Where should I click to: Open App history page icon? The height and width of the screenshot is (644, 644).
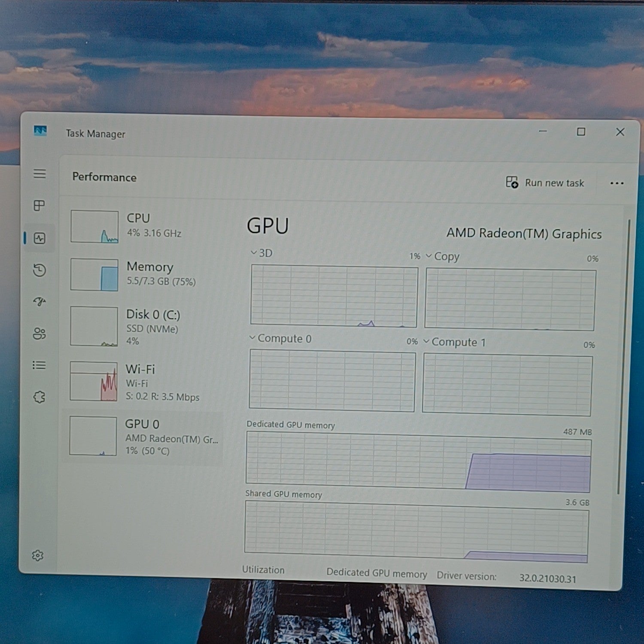[39, 270]
